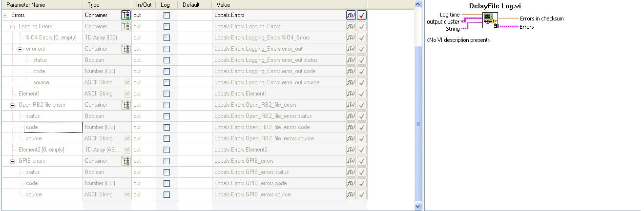The image size is (644, 211).
Task: Click DelayFile Log.vi title text
Action: (495, 6)
